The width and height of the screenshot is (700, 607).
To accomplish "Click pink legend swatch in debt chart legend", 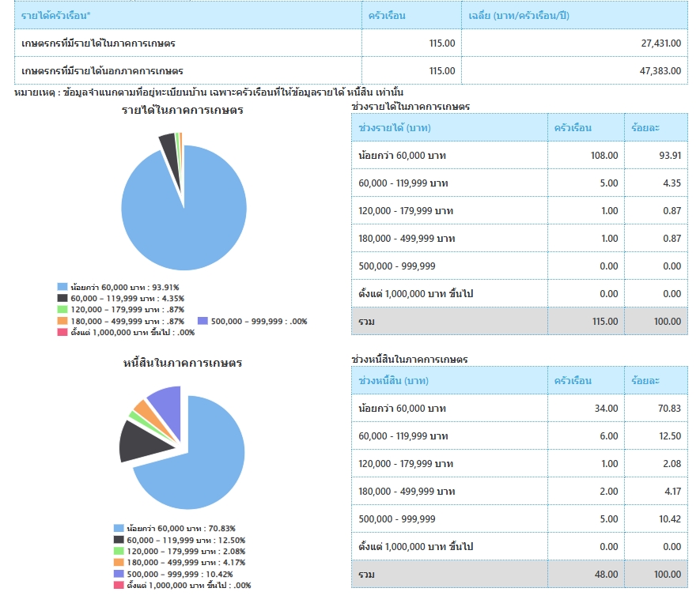I will click(x=119, y=585).
